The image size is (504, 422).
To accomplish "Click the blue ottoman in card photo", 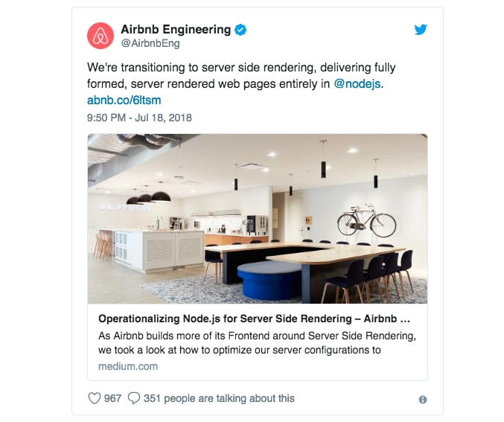I will 269,280.
